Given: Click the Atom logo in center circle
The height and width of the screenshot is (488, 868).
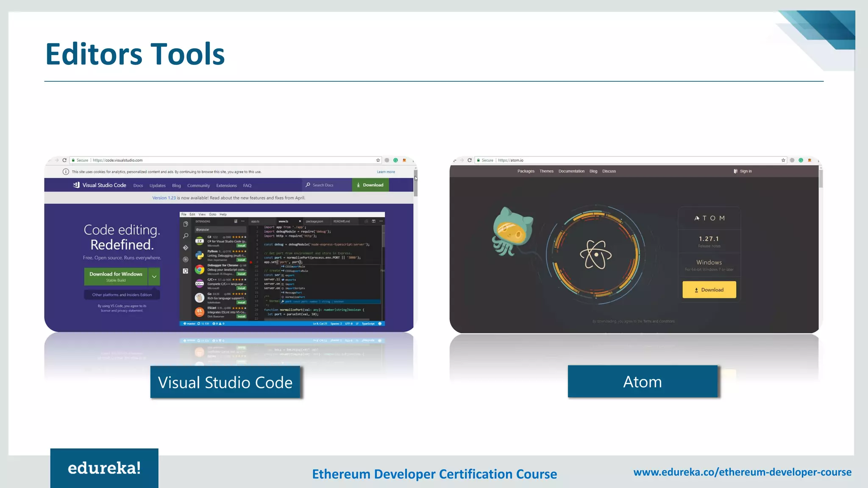Looking at the screenshot, I should click(x=595, y=254).
